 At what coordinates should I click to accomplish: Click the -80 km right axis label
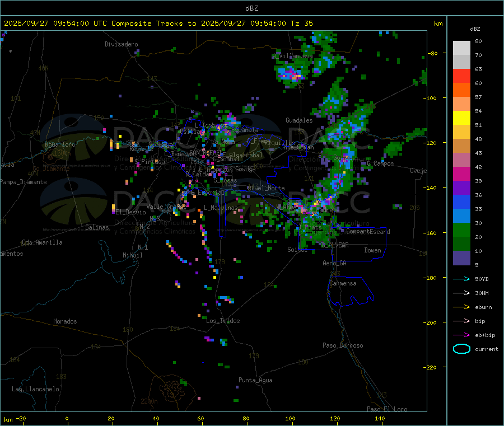tap(433, 53)
